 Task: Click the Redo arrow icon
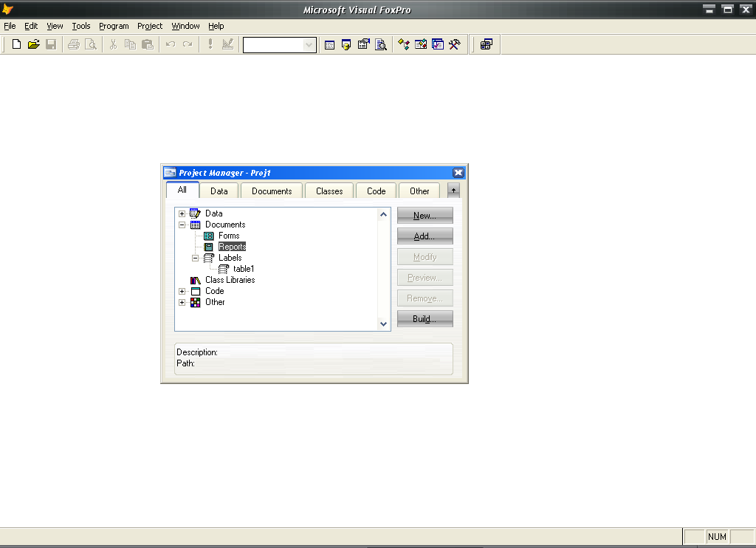[188, 44]
